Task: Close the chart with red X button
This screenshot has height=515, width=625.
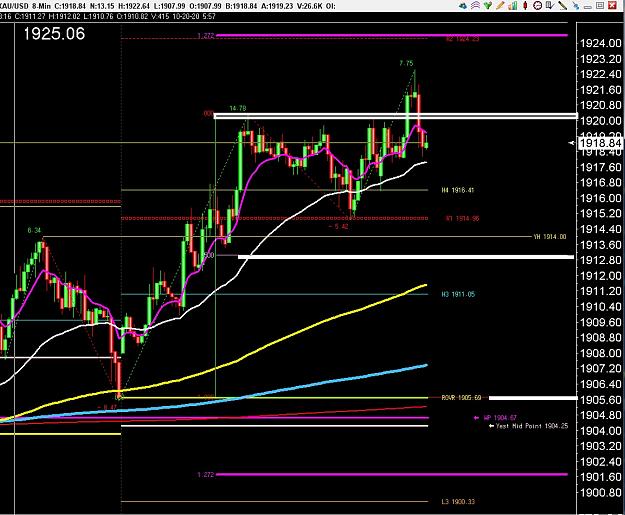Action: [x=612, y=5]
